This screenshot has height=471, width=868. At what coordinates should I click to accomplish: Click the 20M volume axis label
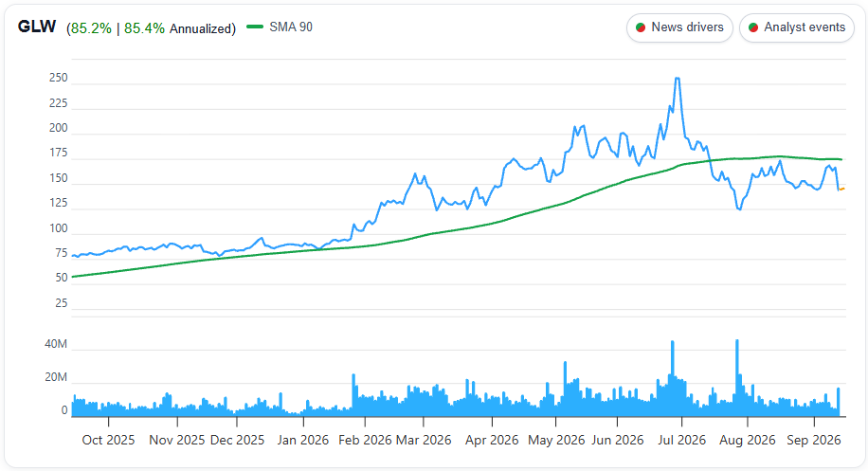point(56,377)
